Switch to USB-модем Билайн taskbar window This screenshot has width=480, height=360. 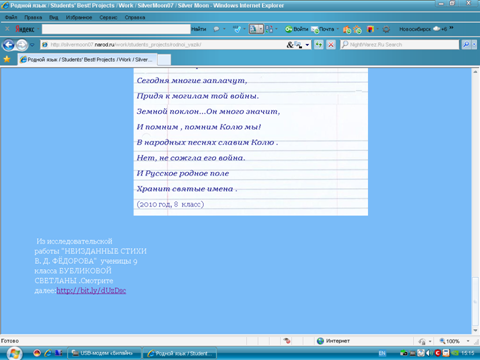click(104, 353)
